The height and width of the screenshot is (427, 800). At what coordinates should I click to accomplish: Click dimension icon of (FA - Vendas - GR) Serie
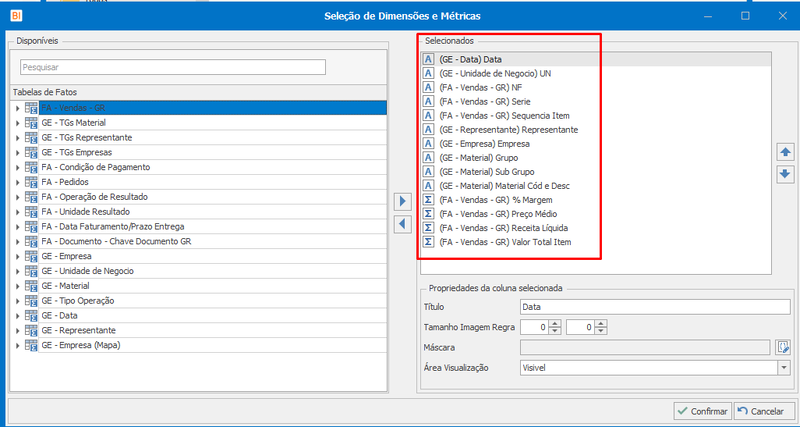pyautogui.click(x=429, y=102)
